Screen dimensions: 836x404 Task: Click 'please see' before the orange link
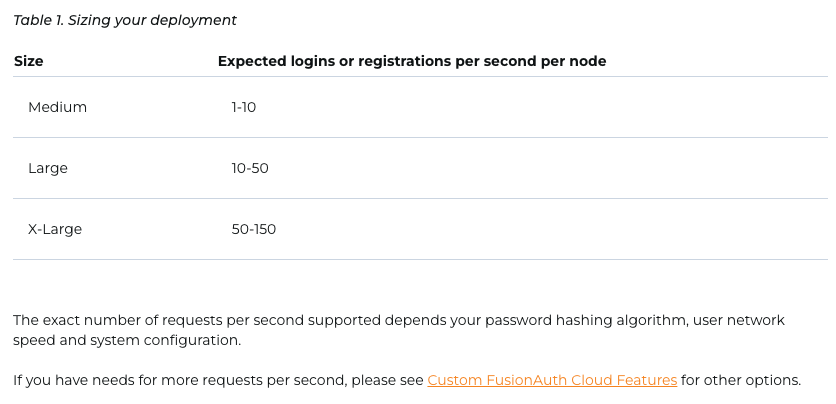pos(388,381)
